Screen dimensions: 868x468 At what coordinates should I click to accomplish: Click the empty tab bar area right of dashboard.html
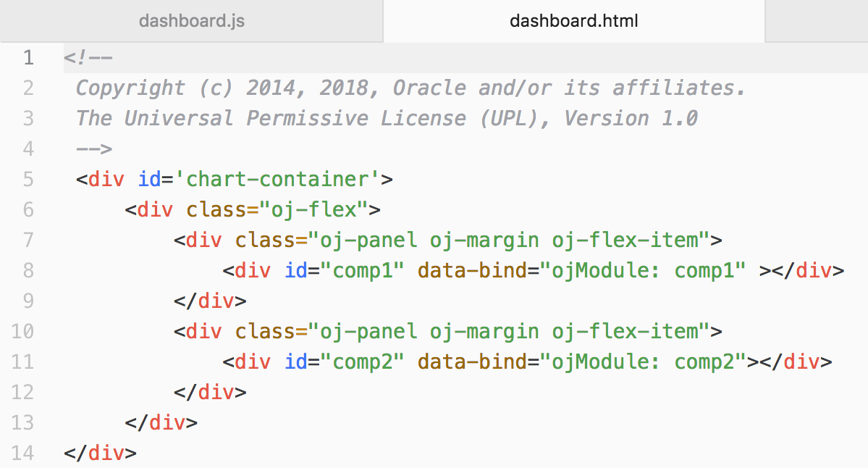(815, 20)
